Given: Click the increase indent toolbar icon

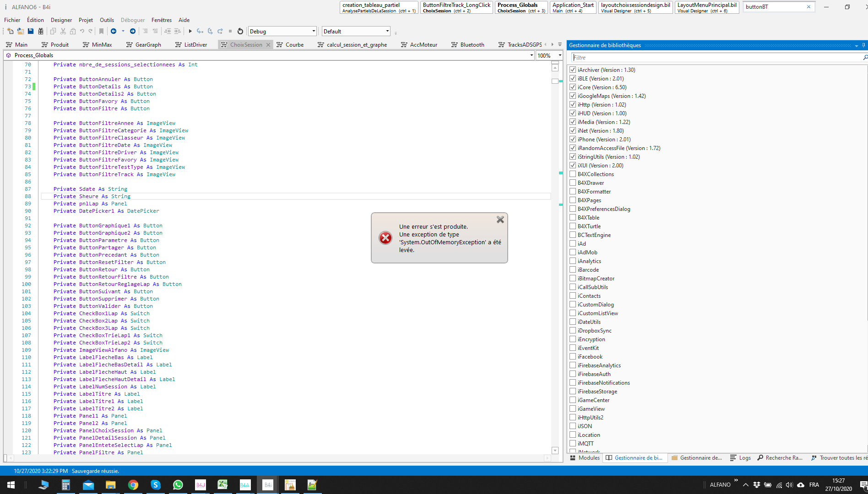Looking at the screenshot, I should [x=177, y=31].
